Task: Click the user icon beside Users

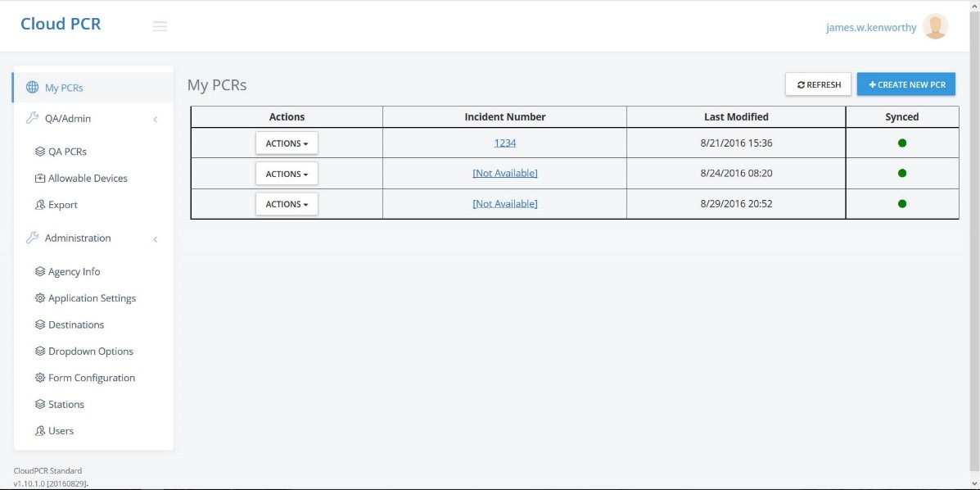Action: pos(40,430)
